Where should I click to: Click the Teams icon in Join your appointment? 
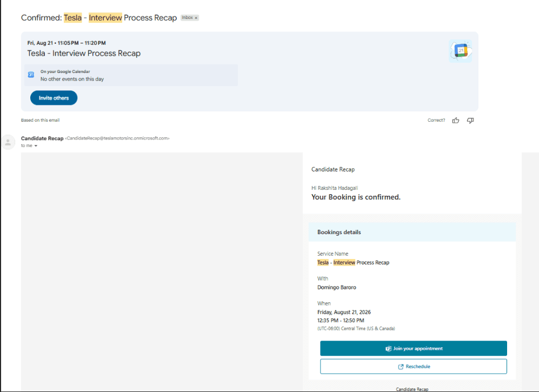click(389, 349)
